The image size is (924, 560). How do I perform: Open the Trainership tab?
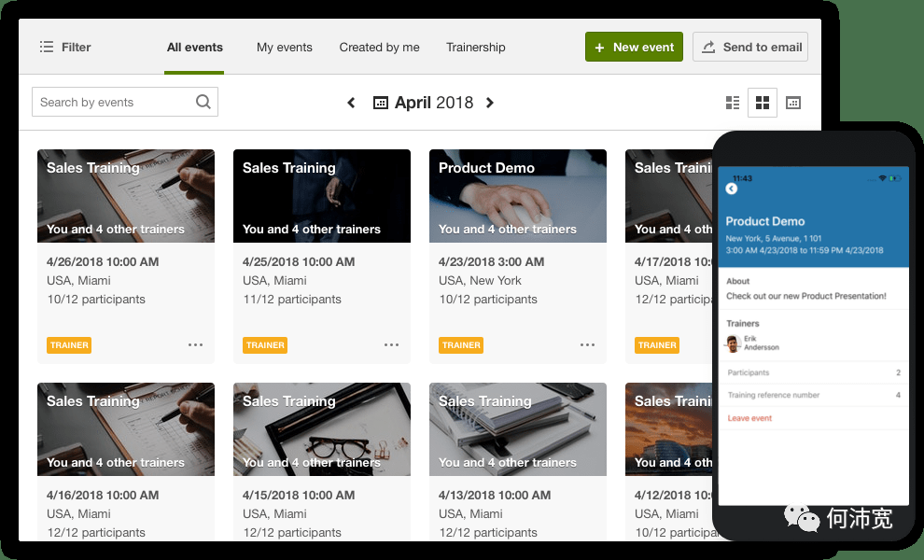(476, 48)
